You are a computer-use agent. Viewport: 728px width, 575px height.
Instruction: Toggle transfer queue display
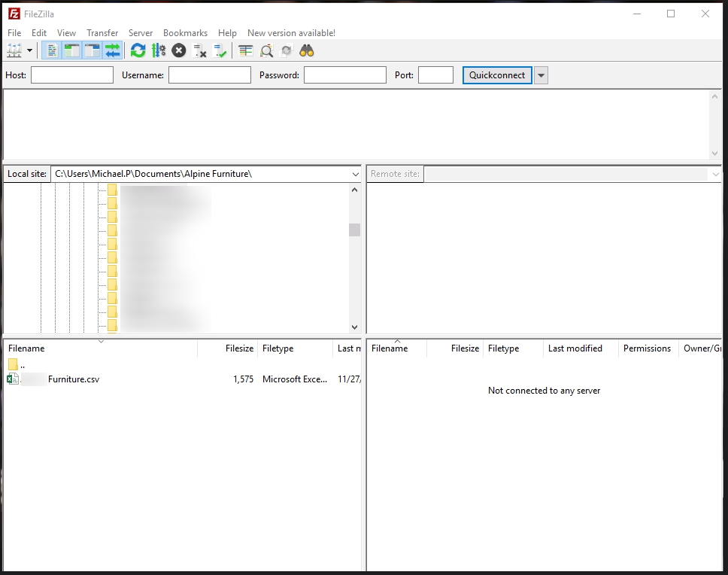[x=112, y=50]
